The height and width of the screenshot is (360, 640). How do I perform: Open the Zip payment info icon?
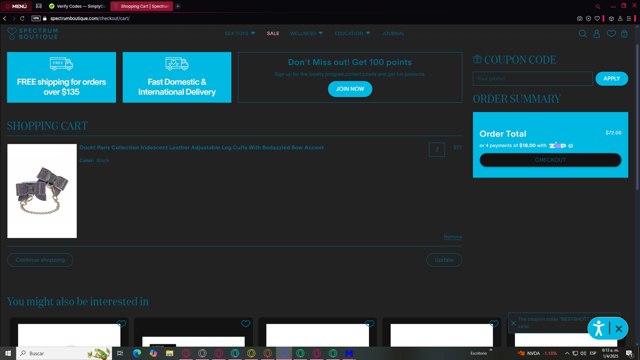pos(571,146)
